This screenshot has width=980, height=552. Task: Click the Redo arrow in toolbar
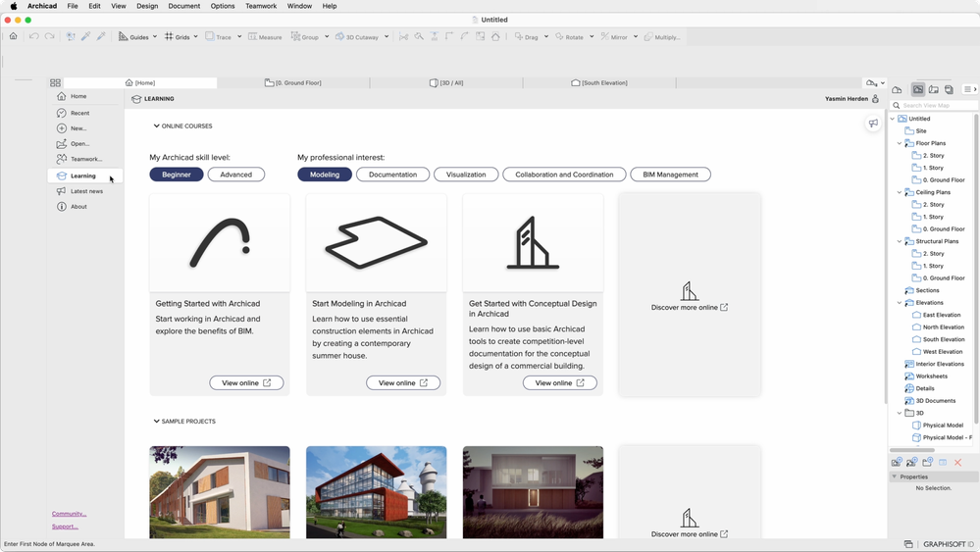coord(49,36)
